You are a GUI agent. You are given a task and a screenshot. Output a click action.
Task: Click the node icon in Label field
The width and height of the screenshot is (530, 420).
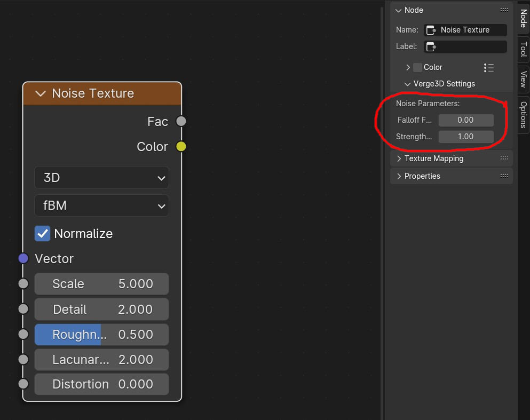pyautogui.click(x=431, y=46)
